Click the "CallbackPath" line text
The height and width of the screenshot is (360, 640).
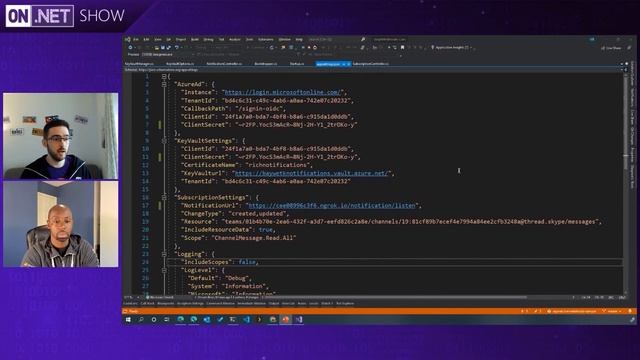(x=233, y=109)
